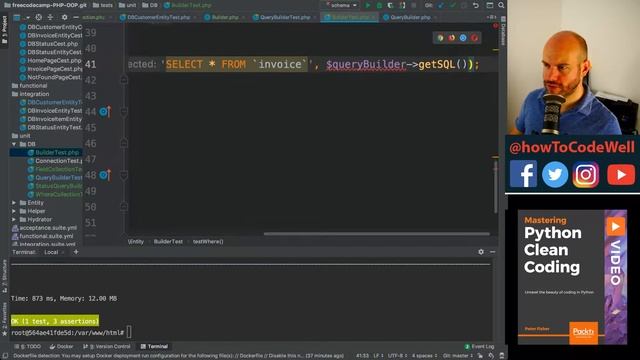The height and width of the screenshot is (360, 640).
Task: Open the search everywhere magnifier
Action: [501, 5]
